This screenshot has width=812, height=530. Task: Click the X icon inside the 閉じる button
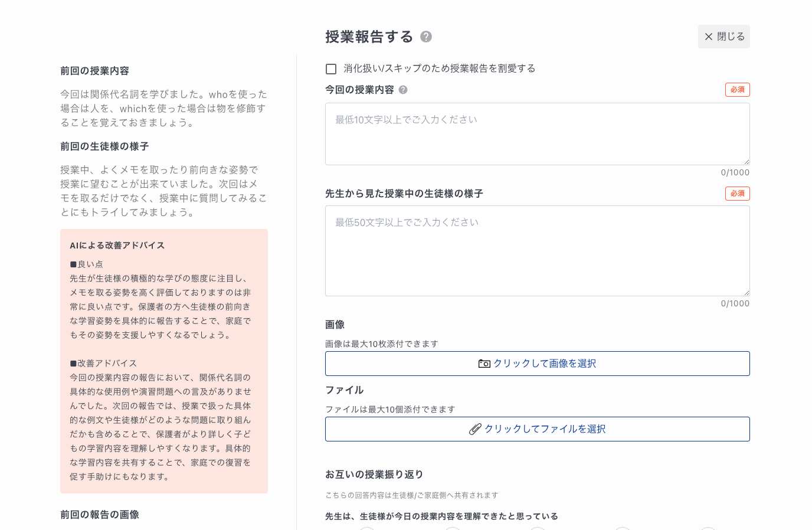click(708, 37)
